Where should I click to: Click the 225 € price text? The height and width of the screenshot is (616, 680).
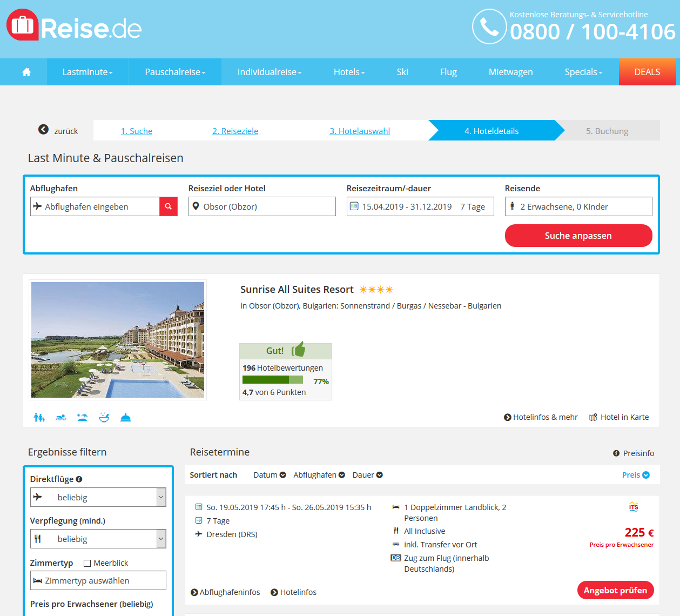639,532
